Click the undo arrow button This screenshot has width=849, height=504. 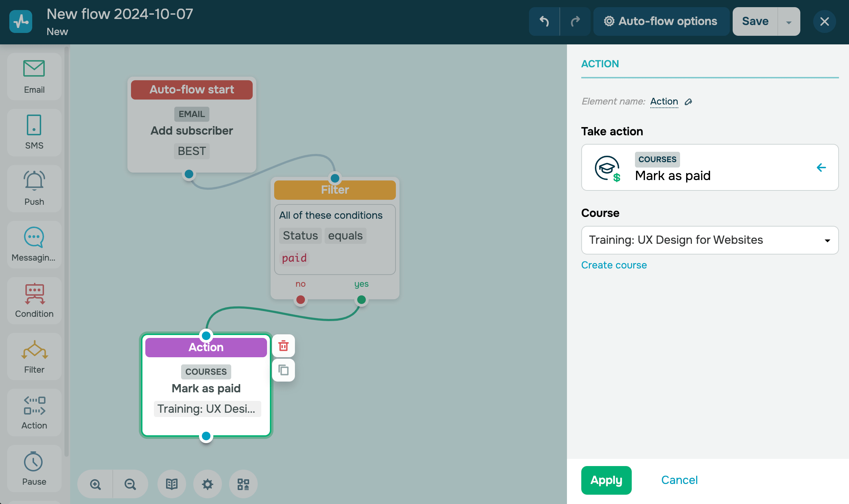click(544, 21)
